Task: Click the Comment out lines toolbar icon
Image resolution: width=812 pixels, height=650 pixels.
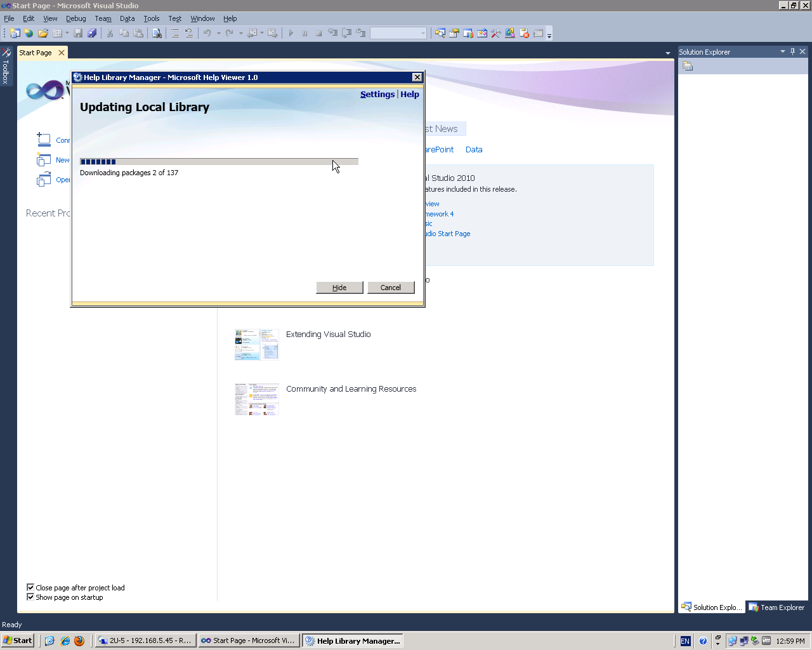Action: [175, 33]
